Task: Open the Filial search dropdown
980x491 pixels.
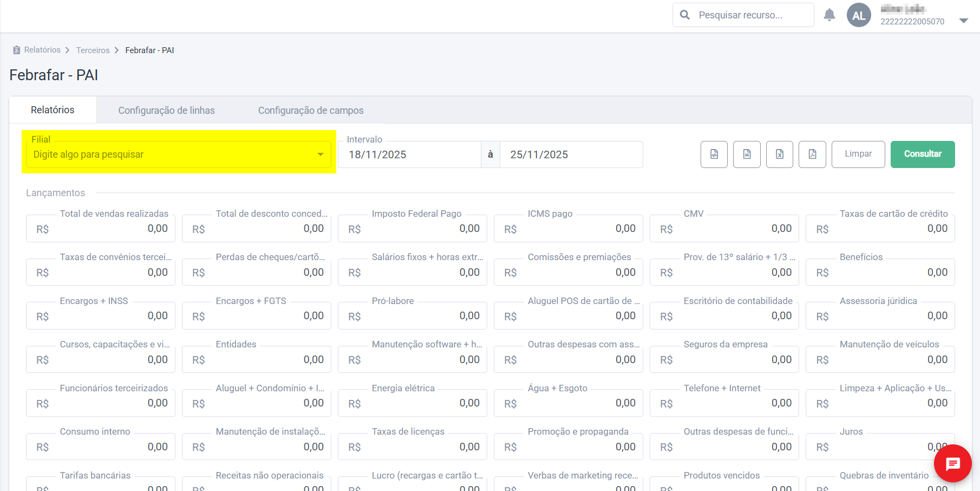Action: pyautogui.click(x=179, y=154)
